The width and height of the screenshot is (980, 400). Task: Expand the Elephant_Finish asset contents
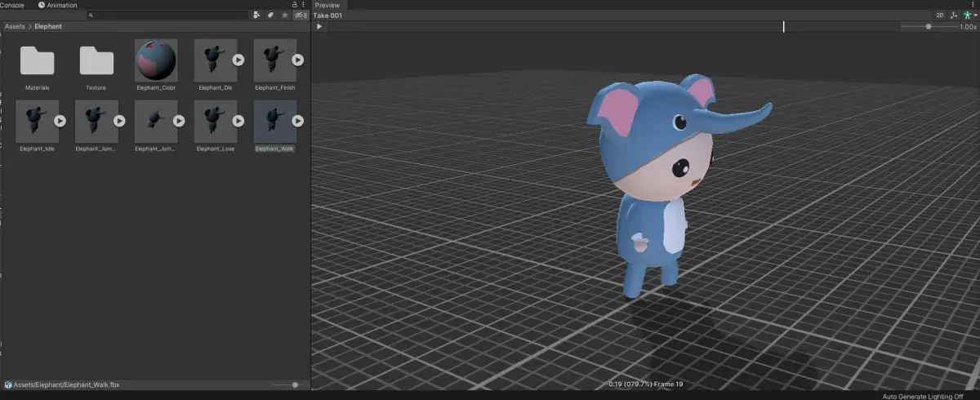click(298, 60)
